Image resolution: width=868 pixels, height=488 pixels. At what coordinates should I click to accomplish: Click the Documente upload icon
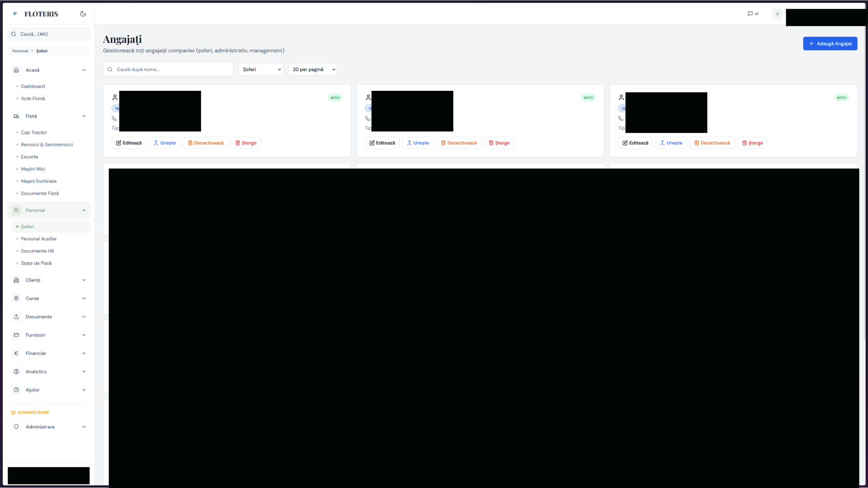point(16,317)
